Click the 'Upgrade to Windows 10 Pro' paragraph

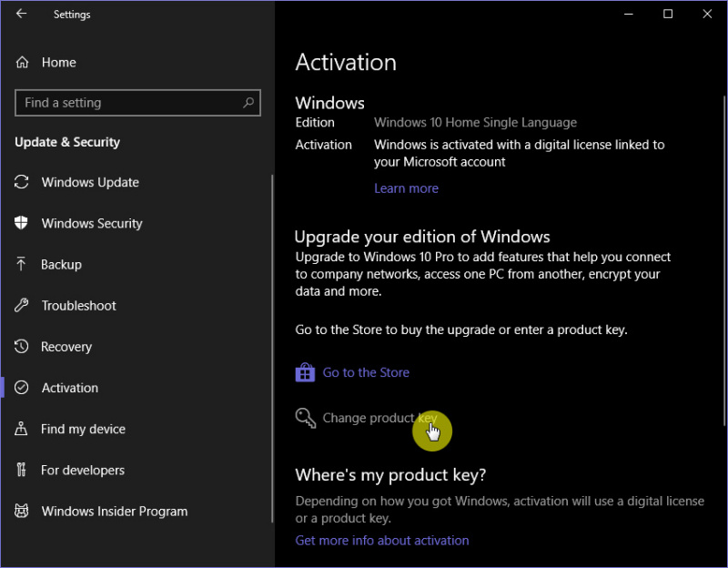483,274
